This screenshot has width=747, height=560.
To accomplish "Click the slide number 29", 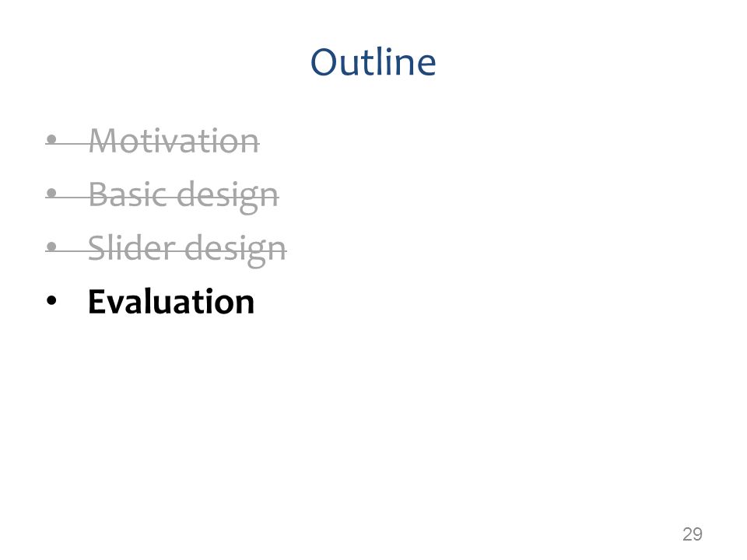I will tap(693, 534).
